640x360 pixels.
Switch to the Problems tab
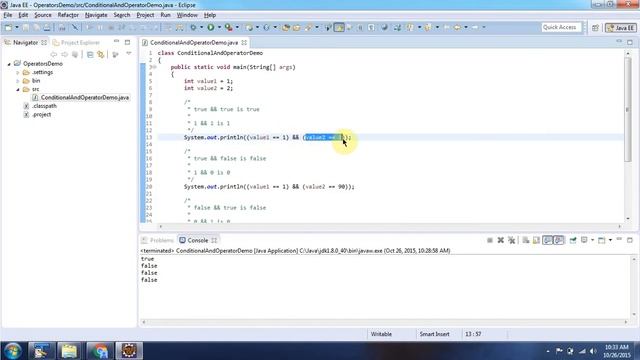point(158,240)
